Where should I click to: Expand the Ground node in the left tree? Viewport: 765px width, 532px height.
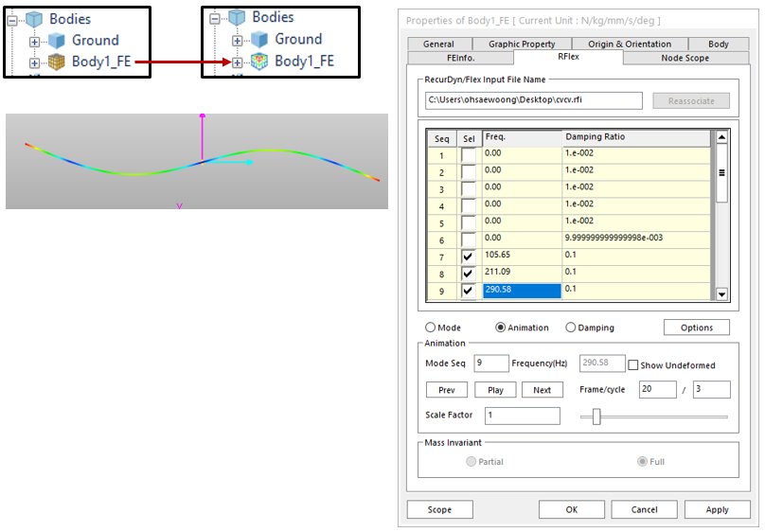coord(34,42)
